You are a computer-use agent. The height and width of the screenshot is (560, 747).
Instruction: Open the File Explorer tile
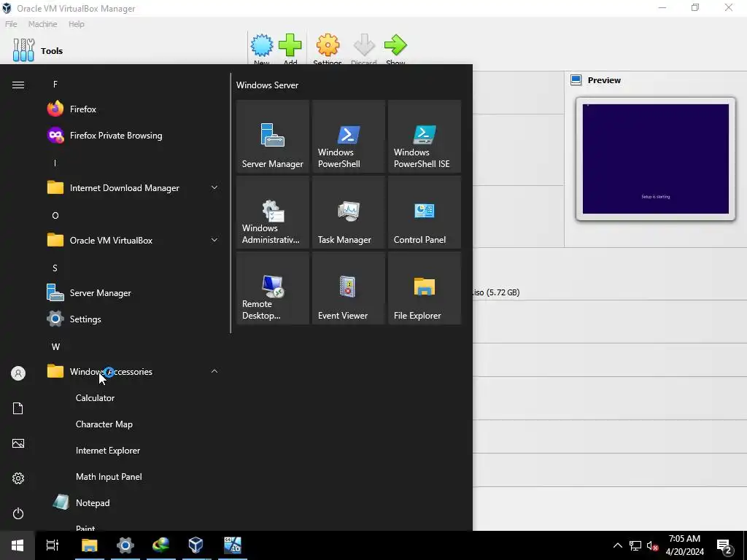click(x=424, y=287)
